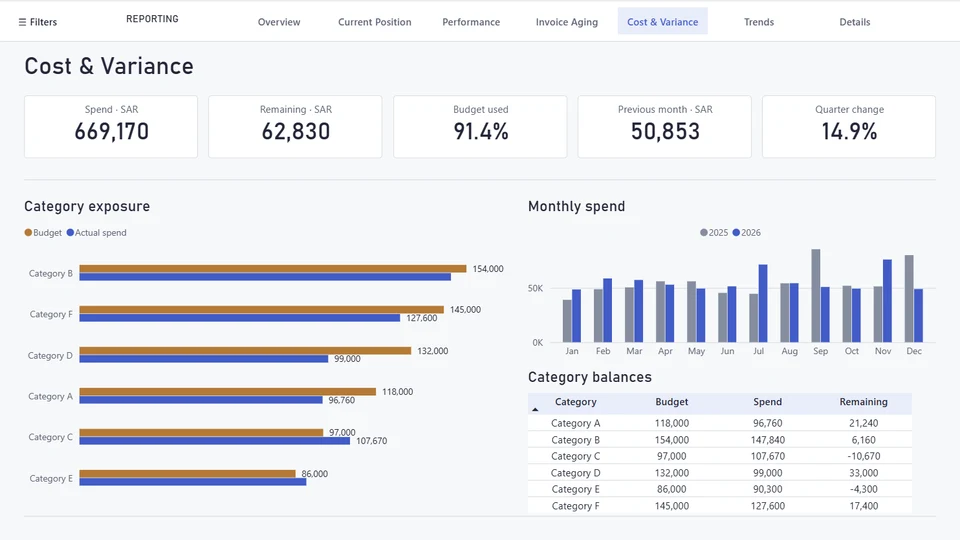Viewport: 960px width, 540px height.
Task: Click the 147,840 spend value
Action: point(767,440)
